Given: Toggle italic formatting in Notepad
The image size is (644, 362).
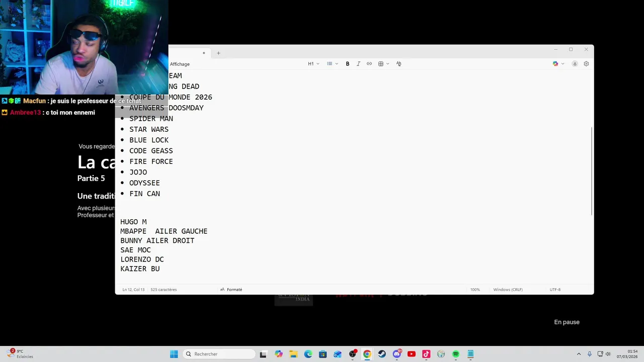Looking at the screenshot, I should tap(358, 64).
